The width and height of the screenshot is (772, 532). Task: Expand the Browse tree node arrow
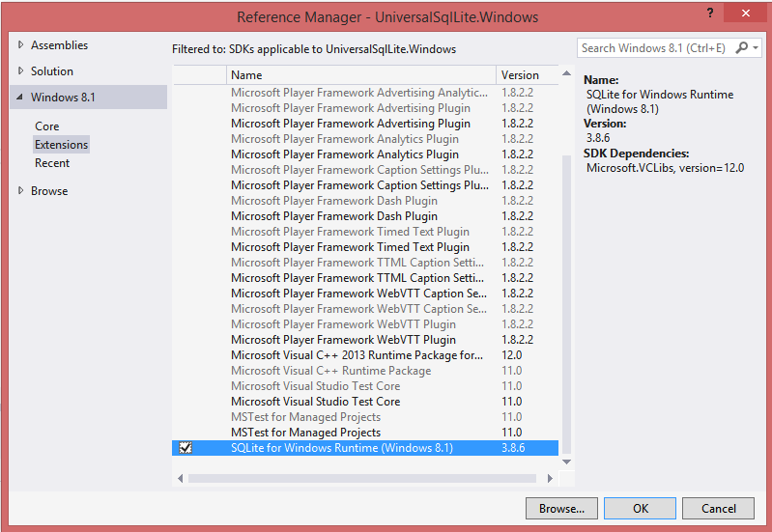click(x=20, y=190)
